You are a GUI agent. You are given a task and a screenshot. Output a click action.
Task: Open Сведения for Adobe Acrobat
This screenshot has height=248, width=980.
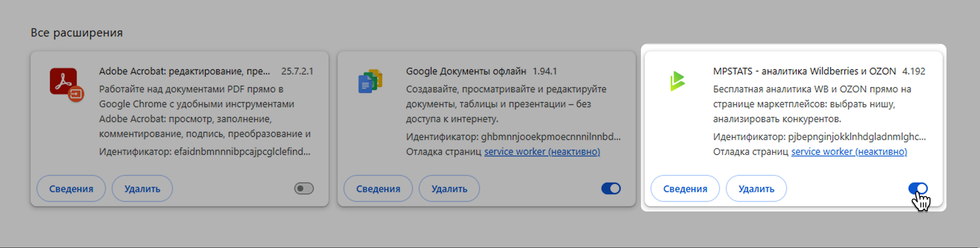71,189
